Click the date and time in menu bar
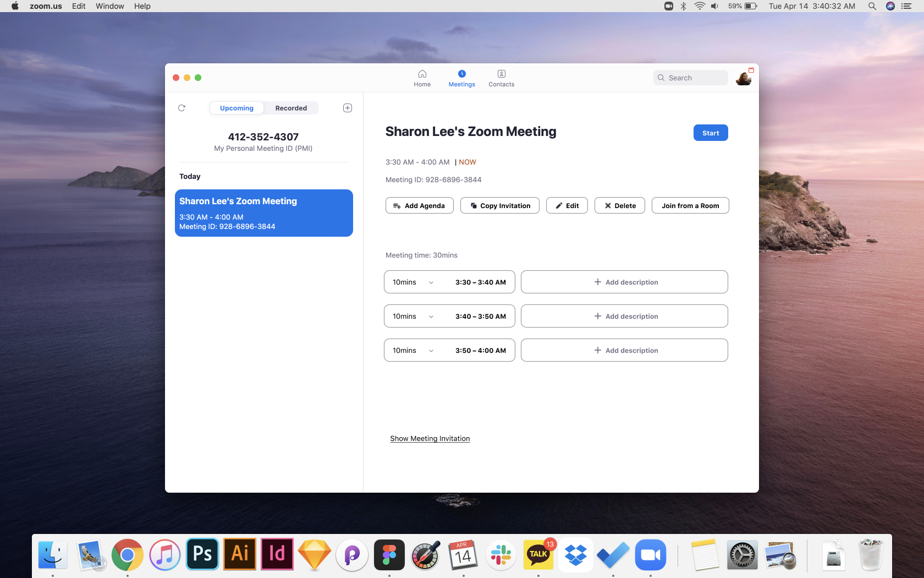Screen dimensions: 924x578 click(x=812, y=6)
